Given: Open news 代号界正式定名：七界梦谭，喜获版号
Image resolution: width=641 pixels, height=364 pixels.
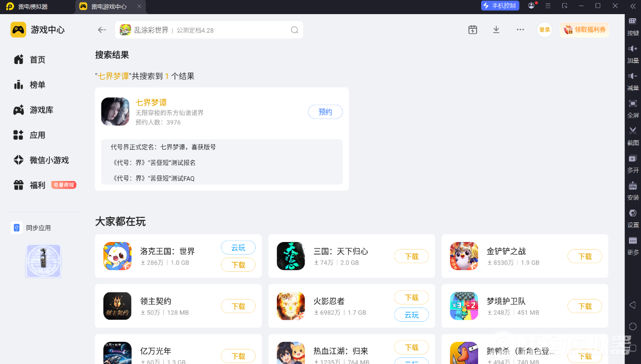Looking at the screenshot, I should [163, 147].
